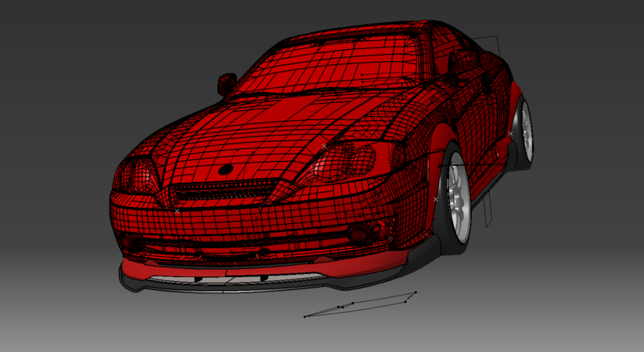This screenshot has width=644, height=352.
Task: Select the rear wheel rim
Action: (526, 131)
